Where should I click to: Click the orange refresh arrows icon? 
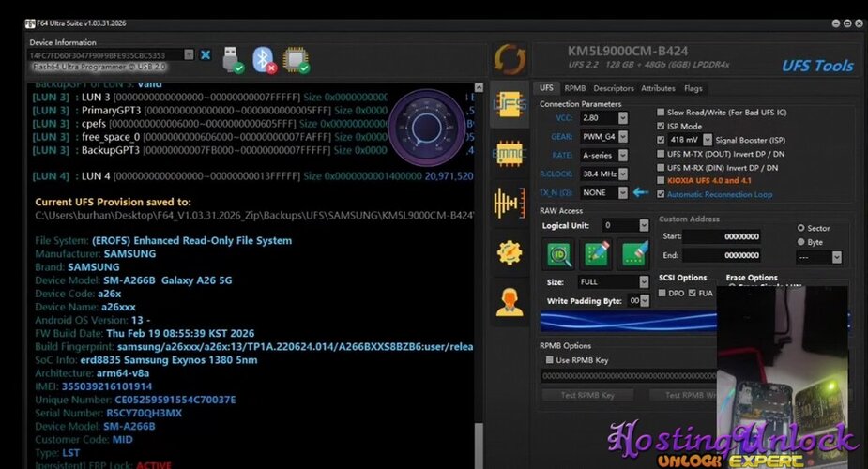tap(510, 58)
